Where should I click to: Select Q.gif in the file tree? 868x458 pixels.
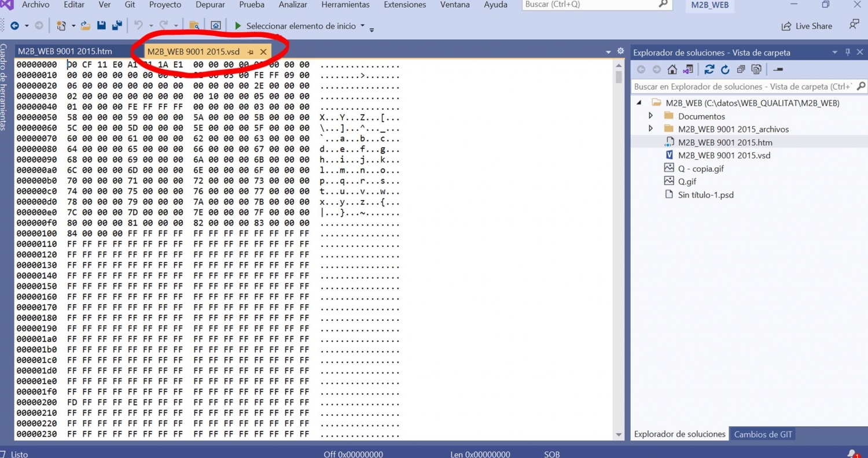[x=687, y=182]
